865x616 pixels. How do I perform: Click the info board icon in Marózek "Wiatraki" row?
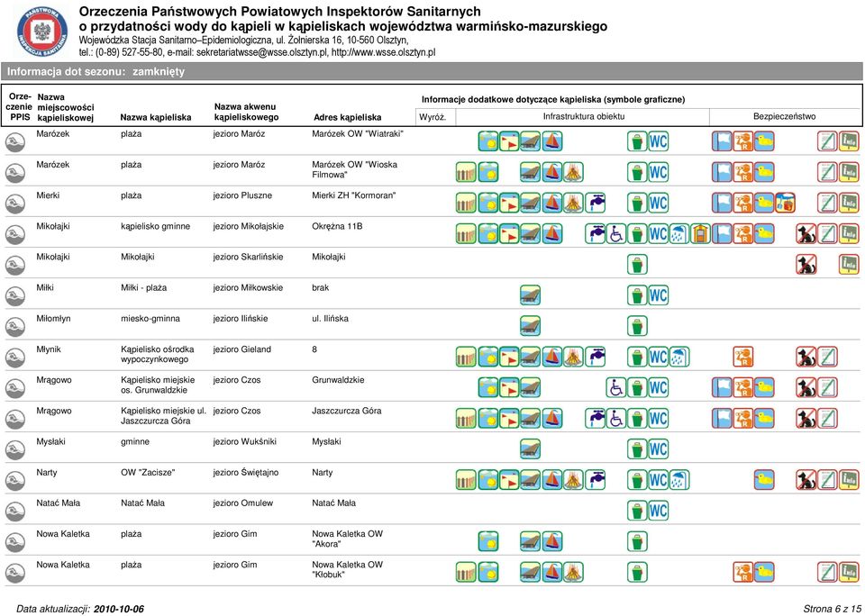849,141
